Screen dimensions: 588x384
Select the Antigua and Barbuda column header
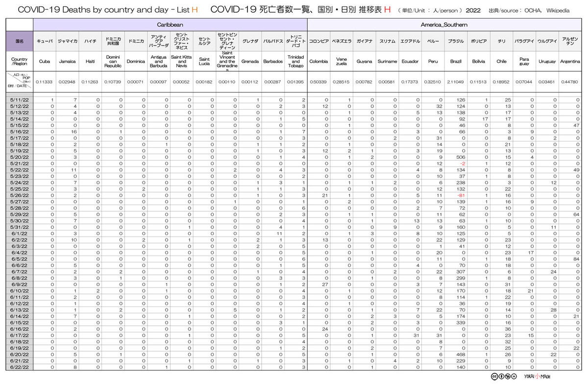click(158, 62)
